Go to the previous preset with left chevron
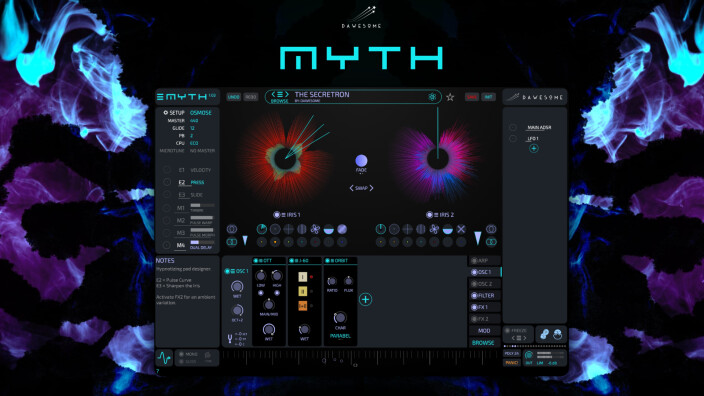704x396 pixels. (x=273, y=94)
